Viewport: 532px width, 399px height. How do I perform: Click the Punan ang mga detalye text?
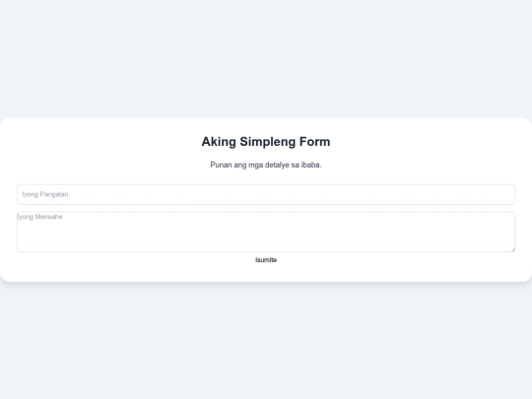pyautogui.click(x=266, y=165)
